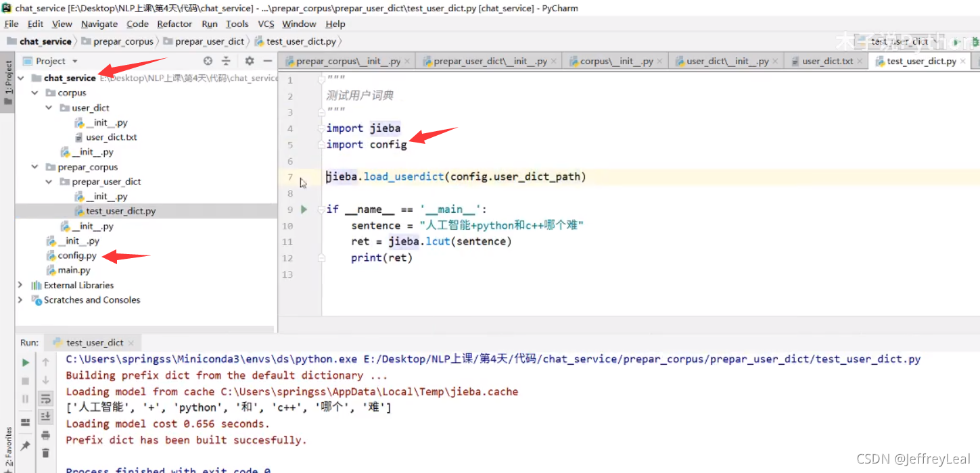Expand Scratches and Consoles node
This screenshot has width=980, height=473.
(x=20, y=300)
